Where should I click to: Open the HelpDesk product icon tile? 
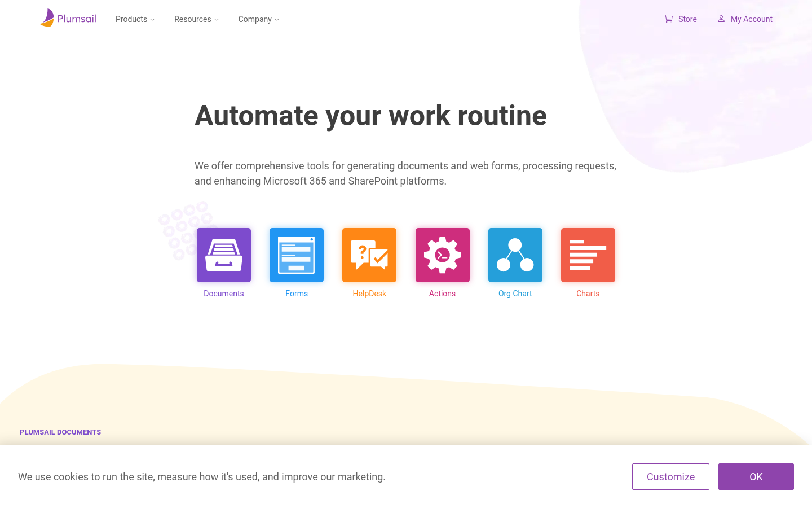click(x=369, y=255)
